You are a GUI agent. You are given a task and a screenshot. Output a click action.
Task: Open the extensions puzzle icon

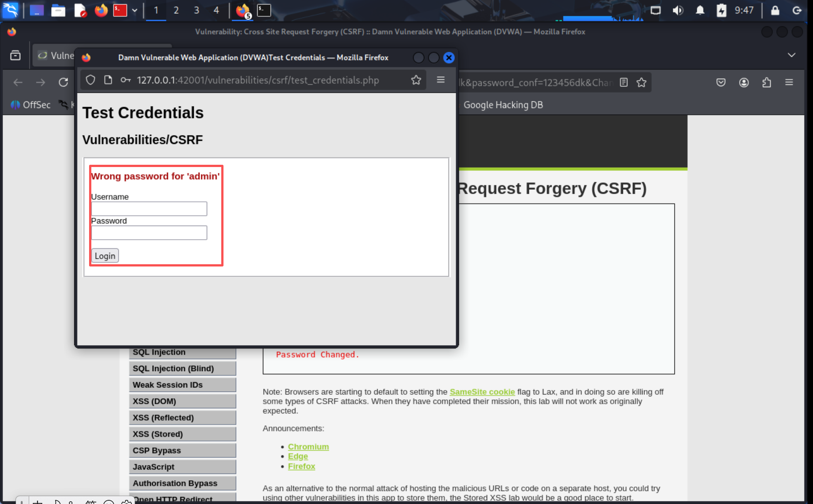click(767, 82)
